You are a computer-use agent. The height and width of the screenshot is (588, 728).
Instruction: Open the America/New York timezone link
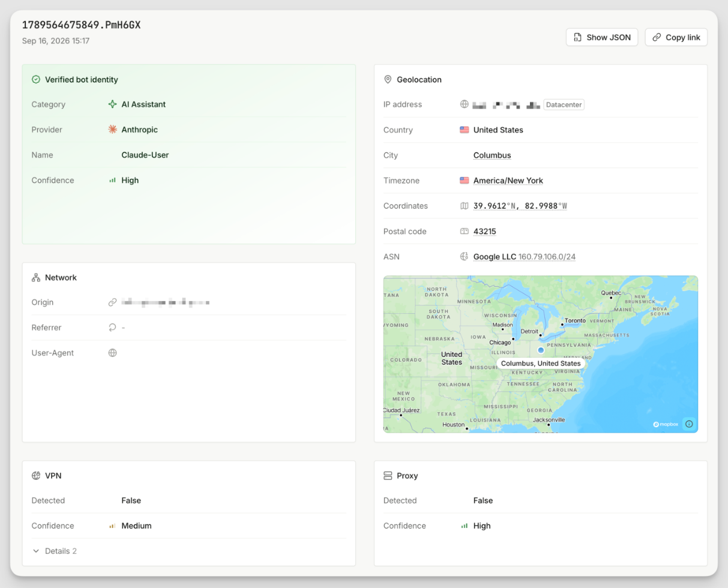(x=508, y=181)
